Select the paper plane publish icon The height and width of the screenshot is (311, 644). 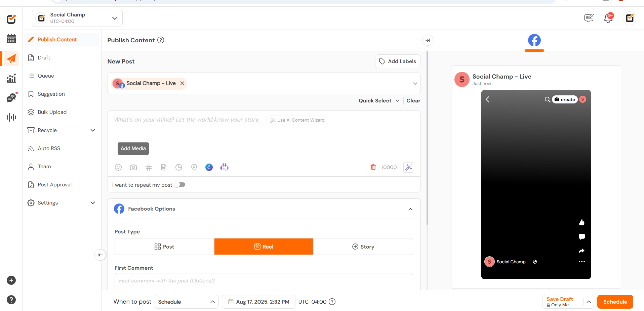point(11,58)
